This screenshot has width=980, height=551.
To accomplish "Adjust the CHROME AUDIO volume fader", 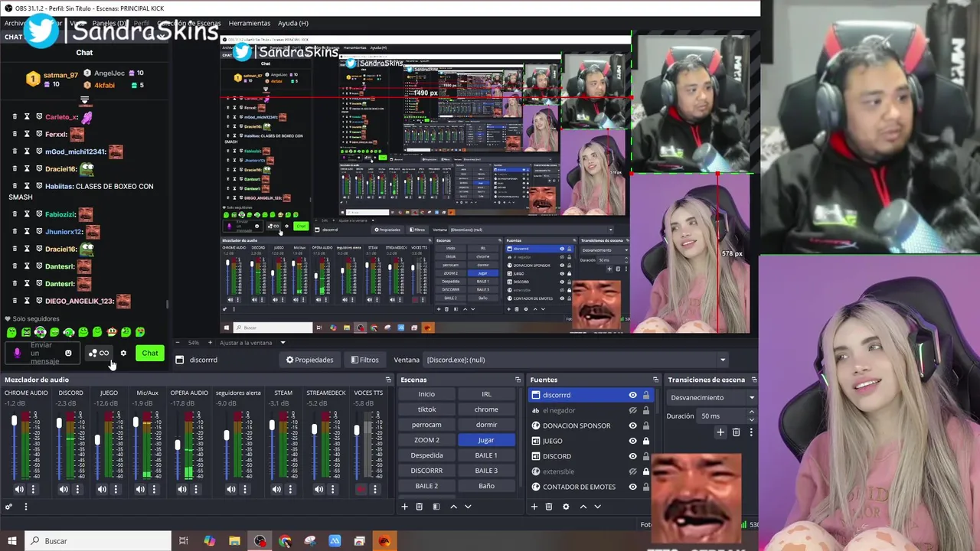I will pos(14,422).
